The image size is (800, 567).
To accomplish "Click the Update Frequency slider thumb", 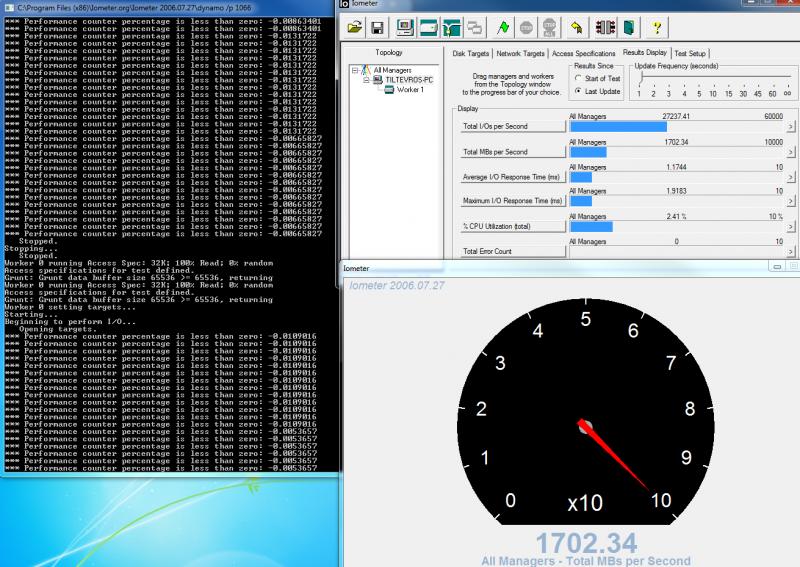I will (x=641, y=78).
